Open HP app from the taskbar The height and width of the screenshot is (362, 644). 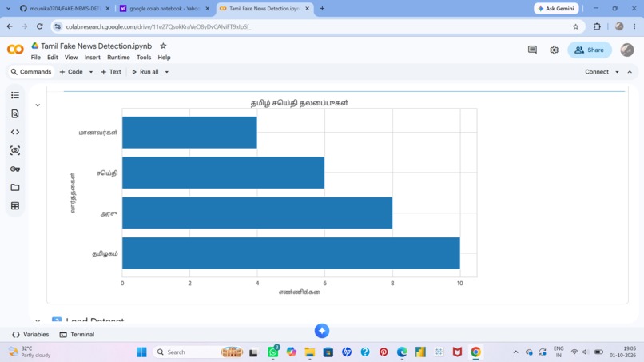(x=347, y=352)
